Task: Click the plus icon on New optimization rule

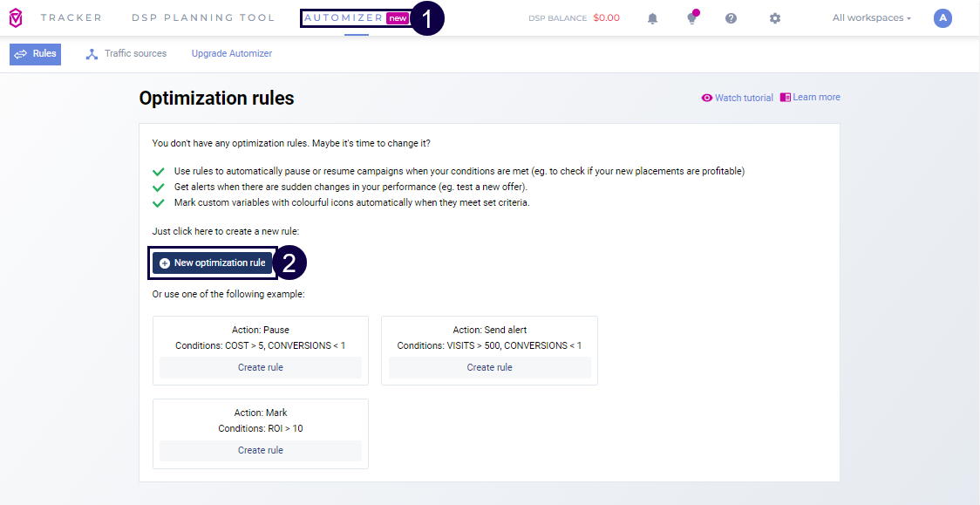Action: pos(166,263)
